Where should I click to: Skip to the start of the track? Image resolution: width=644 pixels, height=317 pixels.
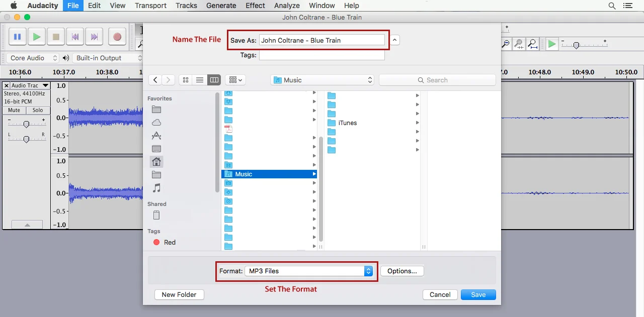74,36
